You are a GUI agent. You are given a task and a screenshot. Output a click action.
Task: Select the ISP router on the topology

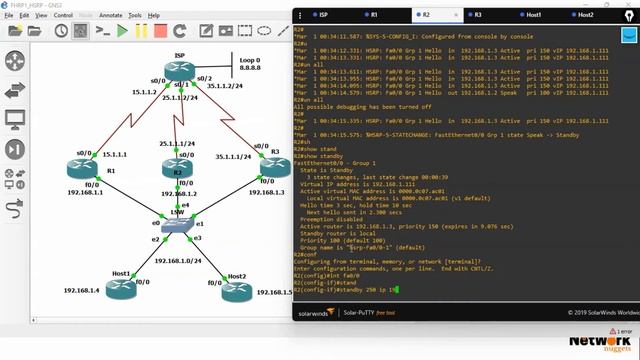coord(180,71)
